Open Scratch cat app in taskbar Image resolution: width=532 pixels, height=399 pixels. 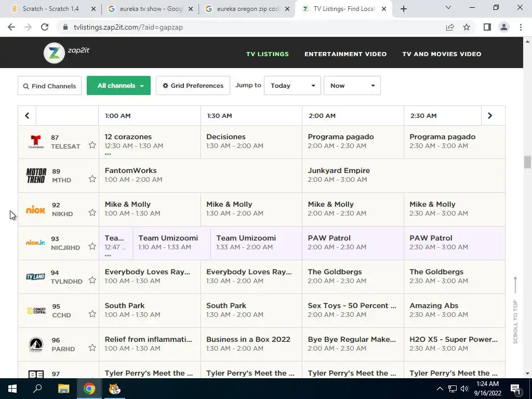[114, 389]
